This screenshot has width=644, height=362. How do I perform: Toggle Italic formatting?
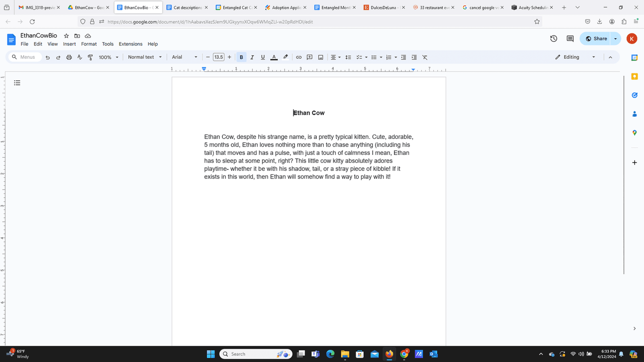252,57
